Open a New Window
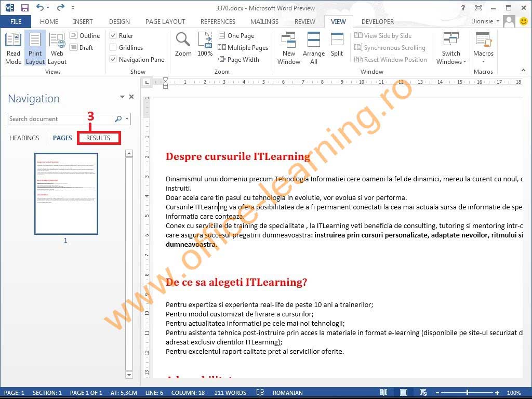The height and width of the screenshot is (399, 532). pos(289,48)
